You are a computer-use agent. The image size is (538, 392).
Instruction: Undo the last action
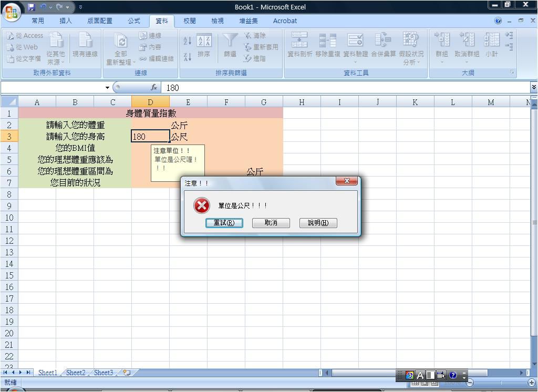44,7
